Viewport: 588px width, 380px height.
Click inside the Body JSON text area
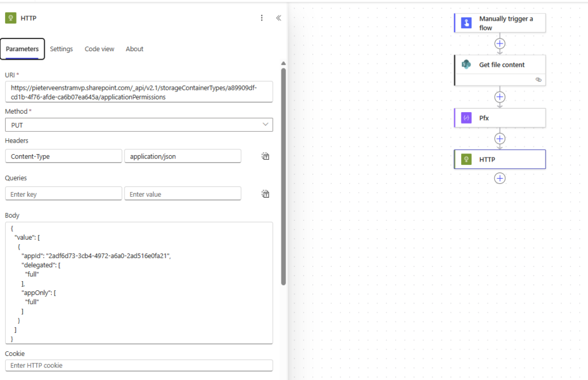139,283
